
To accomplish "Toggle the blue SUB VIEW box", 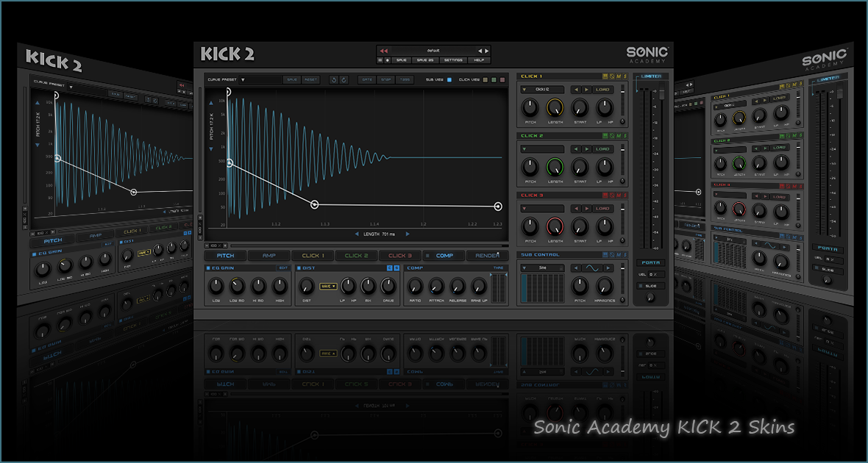I will coord(449,79).
